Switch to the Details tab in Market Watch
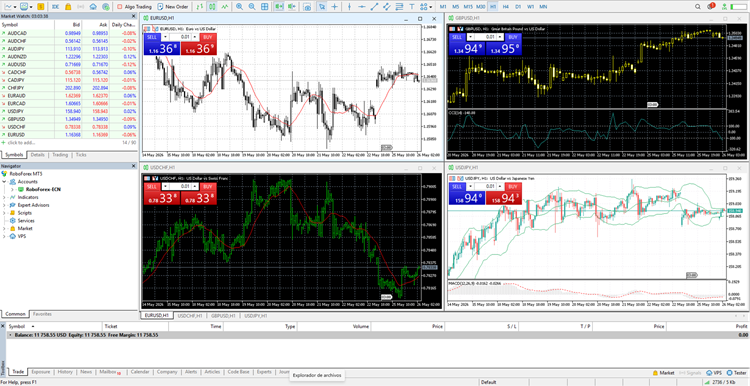 coord(37,155)
